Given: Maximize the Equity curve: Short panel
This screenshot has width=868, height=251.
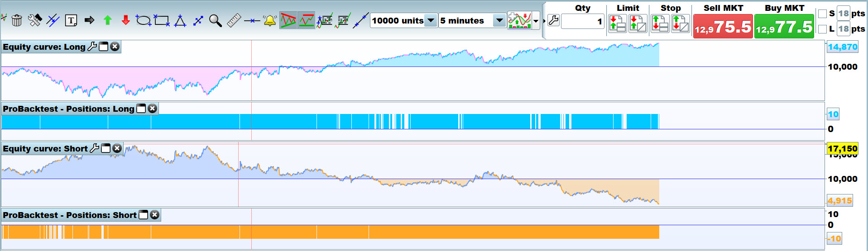Looking at the screenshot, I should (106, 148).
